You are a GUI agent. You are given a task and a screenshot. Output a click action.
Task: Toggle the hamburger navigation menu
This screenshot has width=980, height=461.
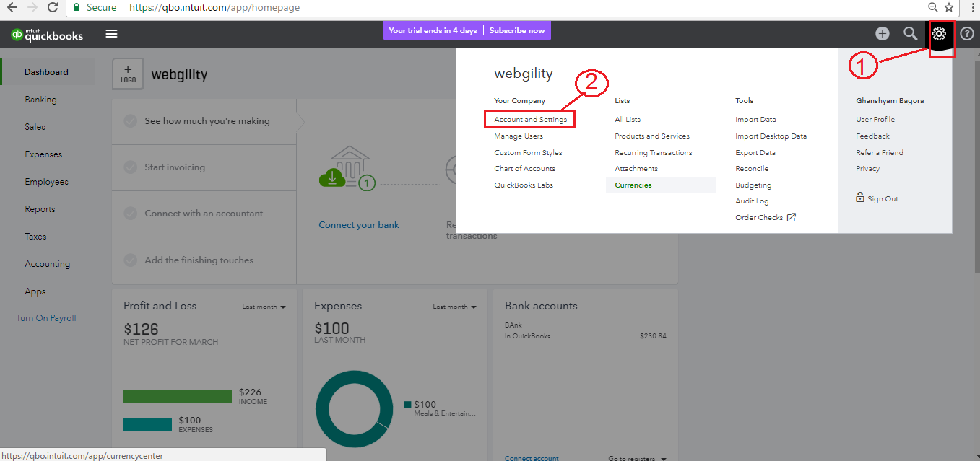(111, 34)
